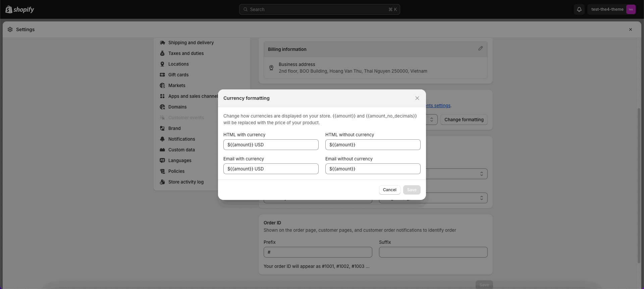View Store activity log

186,182
